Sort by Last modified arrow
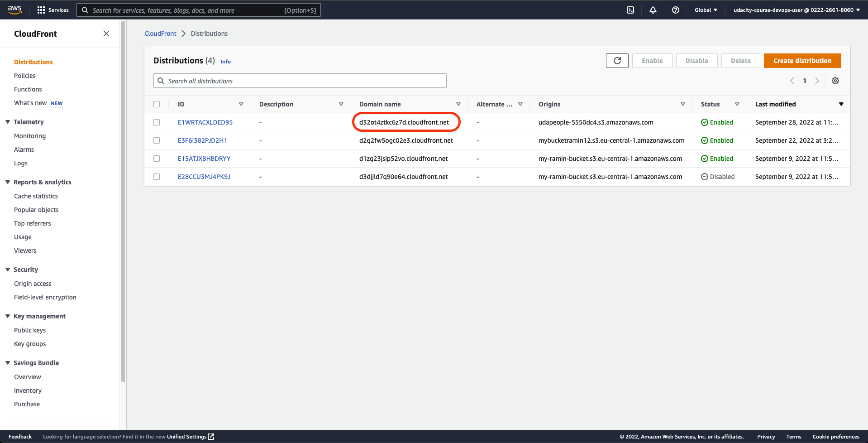 click(841, 104)
